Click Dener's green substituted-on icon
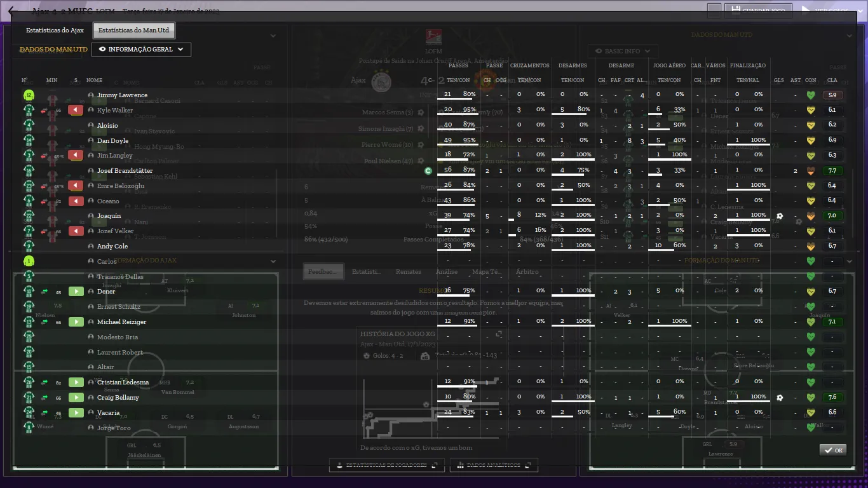The image size is (868, 488). click(x=76, y=292)
